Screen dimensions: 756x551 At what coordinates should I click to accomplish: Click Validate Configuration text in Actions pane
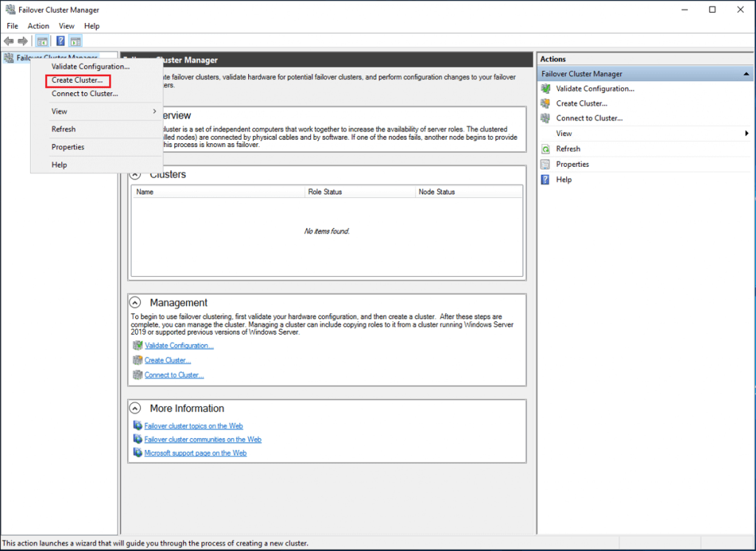pyautogui.click(x=595, y=89)
